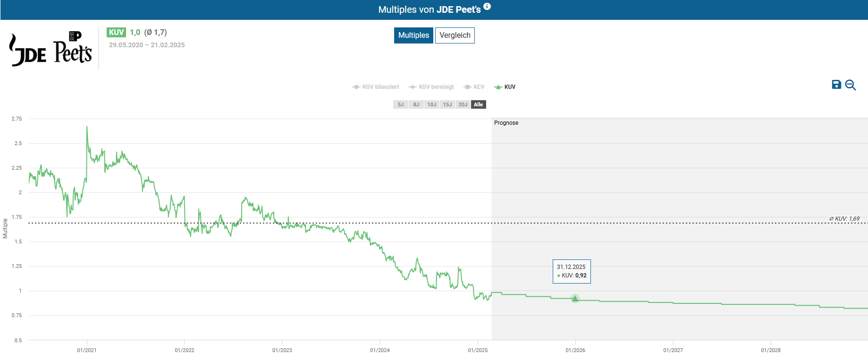Click the Ø KUV 1,69 average line label
868x362 pixels.
[844, 219]
